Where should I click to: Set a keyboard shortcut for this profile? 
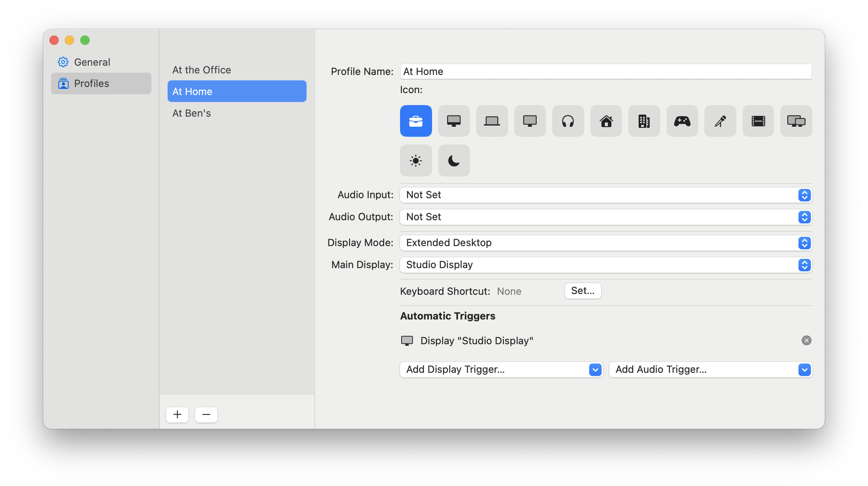tap(583, 291)
